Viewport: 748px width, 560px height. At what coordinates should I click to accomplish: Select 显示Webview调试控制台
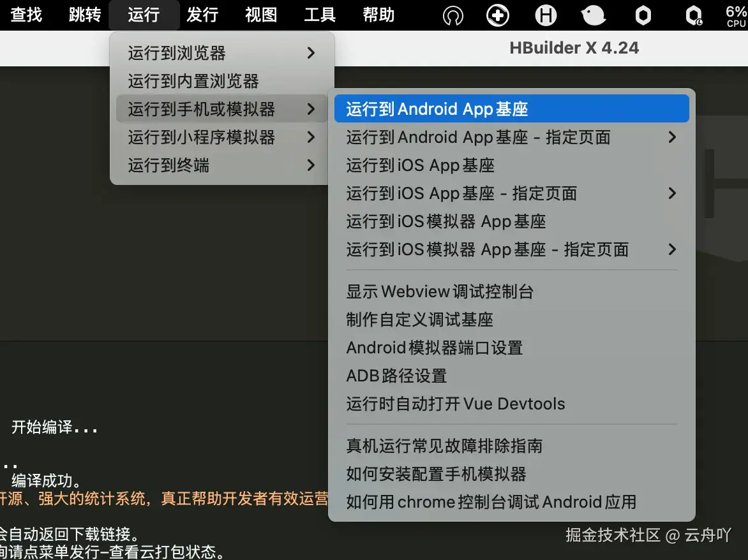[511, 291]
